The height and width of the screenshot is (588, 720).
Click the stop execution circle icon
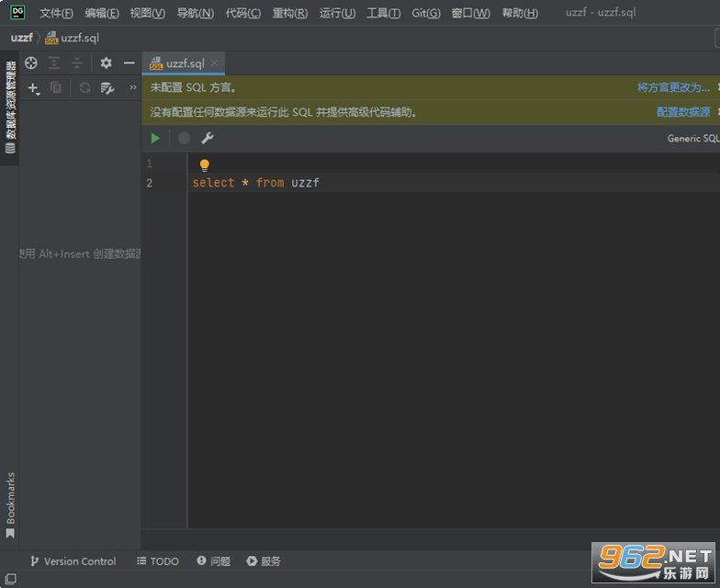tap(184, 138)
